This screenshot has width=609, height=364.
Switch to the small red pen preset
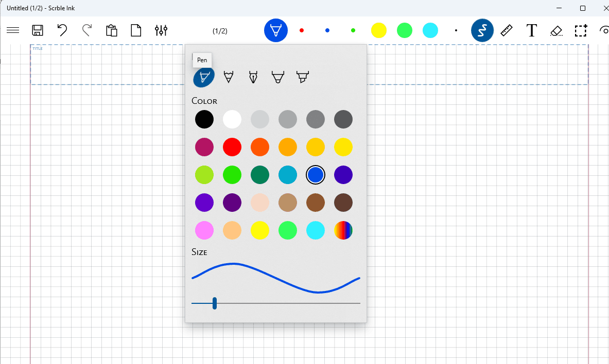point(302,30)
